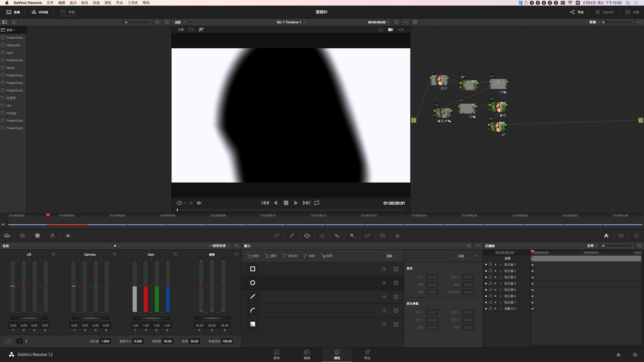This screenshot has height=362, width=644.
Task: Click the 创建 preset button
Action: pyautogui.click(x=461, y=256)
